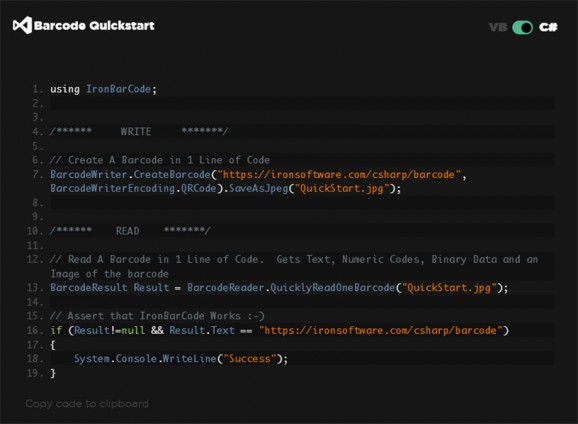Image resolution: width=578 pixels, height=424 pixels.
Task: Click the READ comment header on line 10
Action: (127, 231)
